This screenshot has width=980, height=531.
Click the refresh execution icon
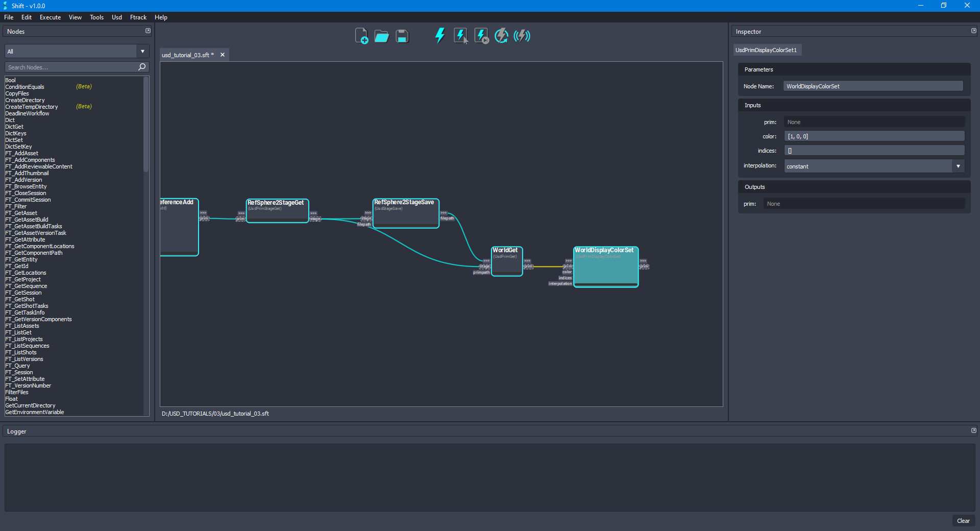[x=501, y=36]
